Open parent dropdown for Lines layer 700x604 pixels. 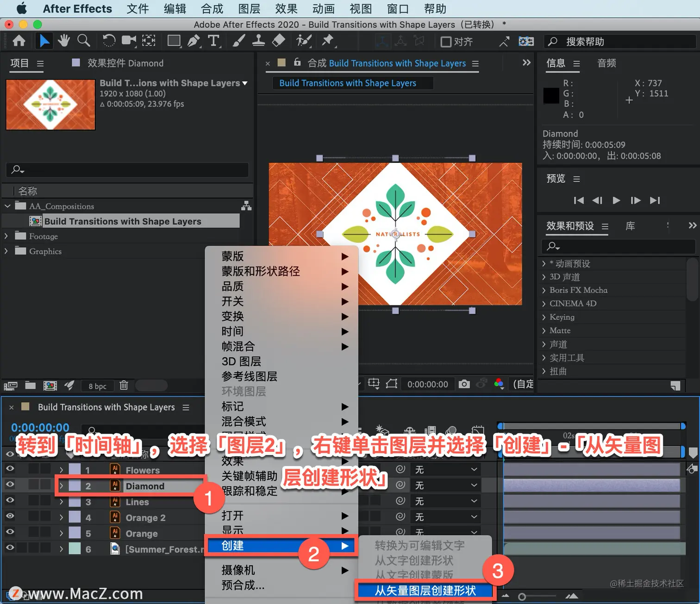coord(446,501)
